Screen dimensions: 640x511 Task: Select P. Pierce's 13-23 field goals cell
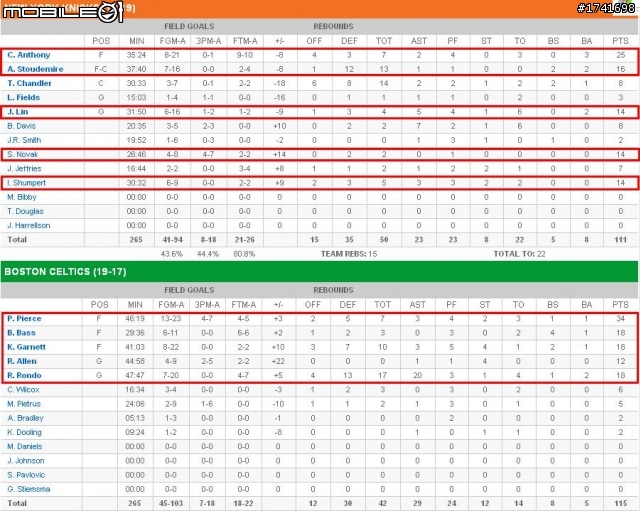pos(171,319)
